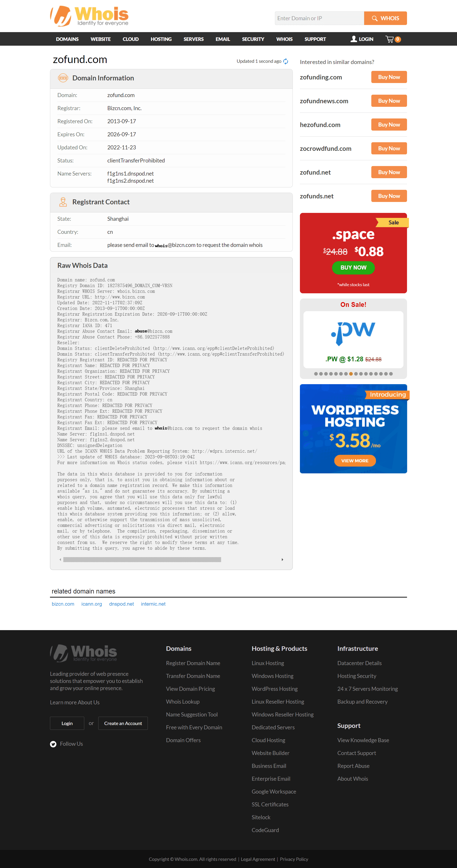Open Report Abuse footer link

click(353, 766)
